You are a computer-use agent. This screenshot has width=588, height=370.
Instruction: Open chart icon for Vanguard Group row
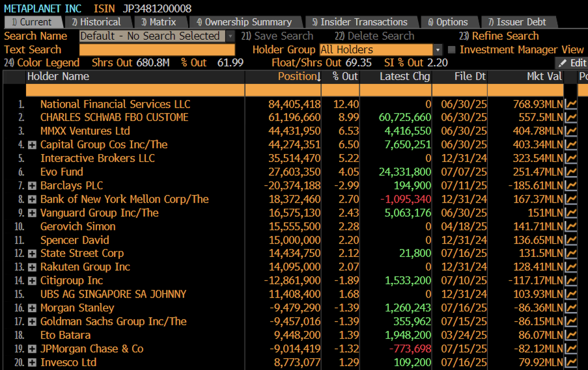[570, 213]
